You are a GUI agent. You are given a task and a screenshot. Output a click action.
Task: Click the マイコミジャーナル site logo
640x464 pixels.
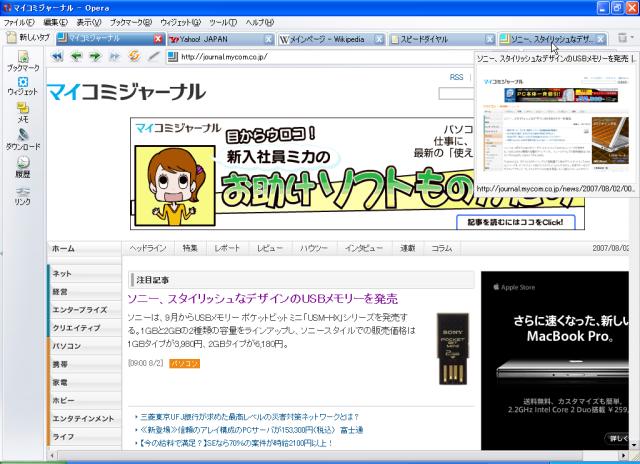(x=126, y=91)
